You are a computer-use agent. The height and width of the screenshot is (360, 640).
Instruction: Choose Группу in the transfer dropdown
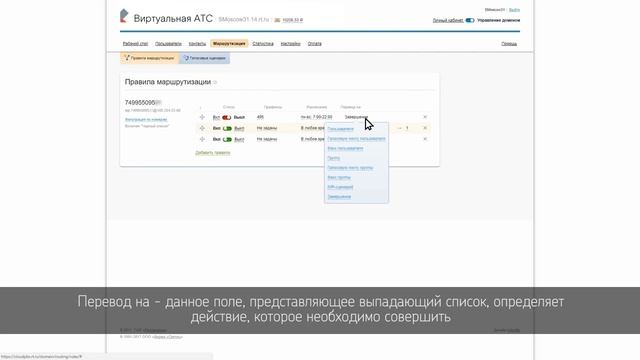click(333, 158)
